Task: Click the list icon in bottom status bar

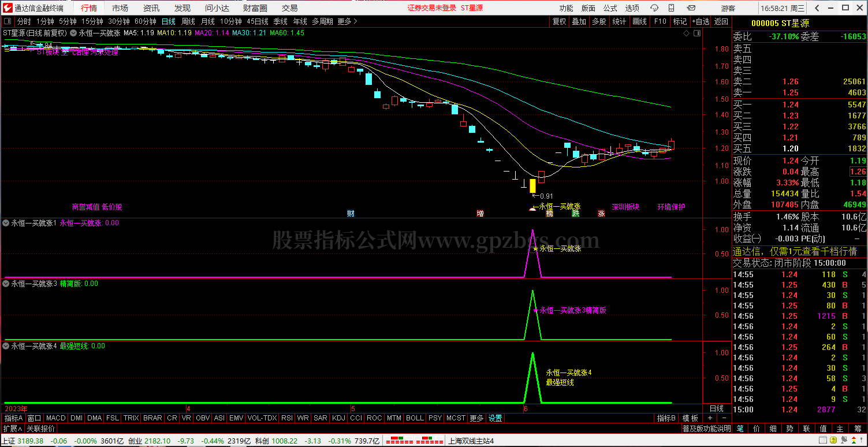Action: (822, 441)
